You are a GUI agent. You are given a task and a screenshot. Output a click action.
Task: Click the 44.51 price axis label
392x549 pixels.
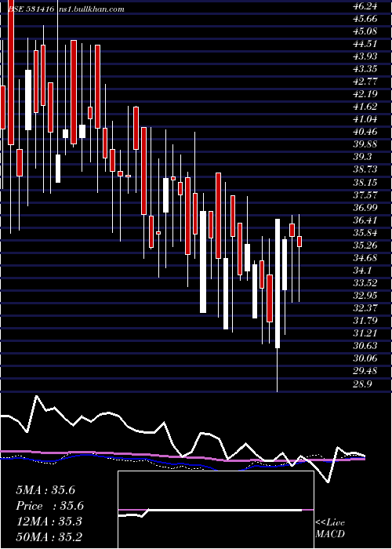point(365,44)
